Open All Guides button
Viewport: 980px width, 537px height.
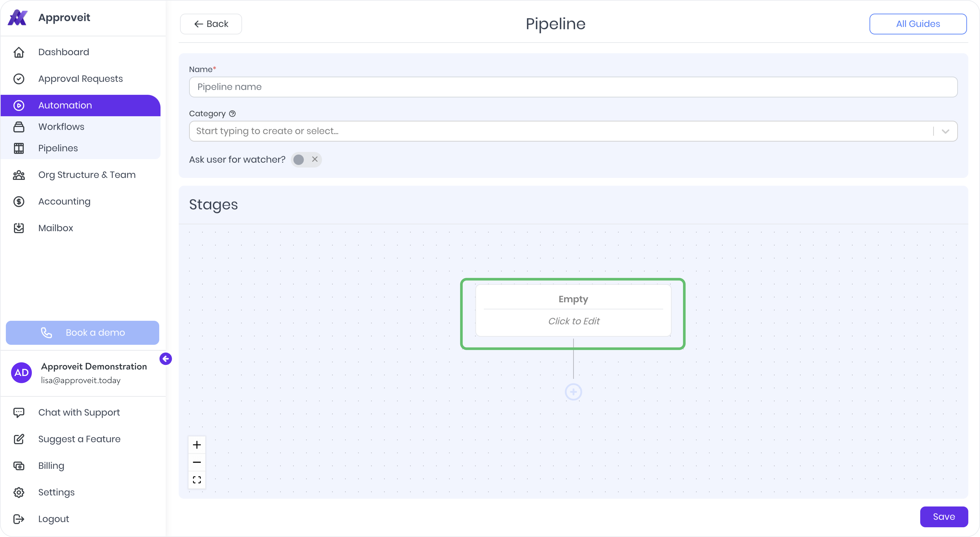918,24
